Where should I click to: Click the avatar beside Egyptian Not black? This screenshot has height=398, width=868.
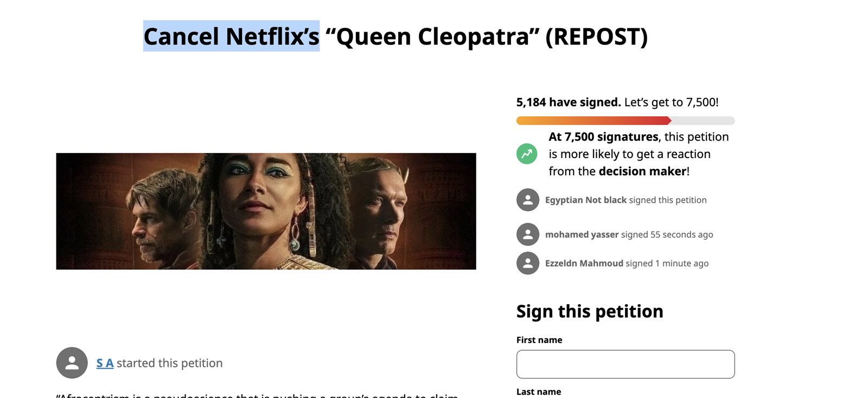pos(528,200)
